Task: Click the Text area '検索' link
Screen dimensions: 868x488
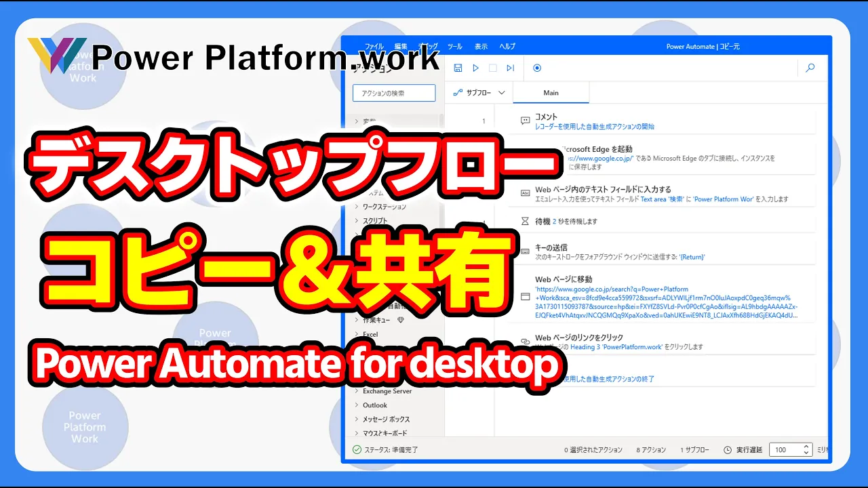Action: (x=663, y=199)
